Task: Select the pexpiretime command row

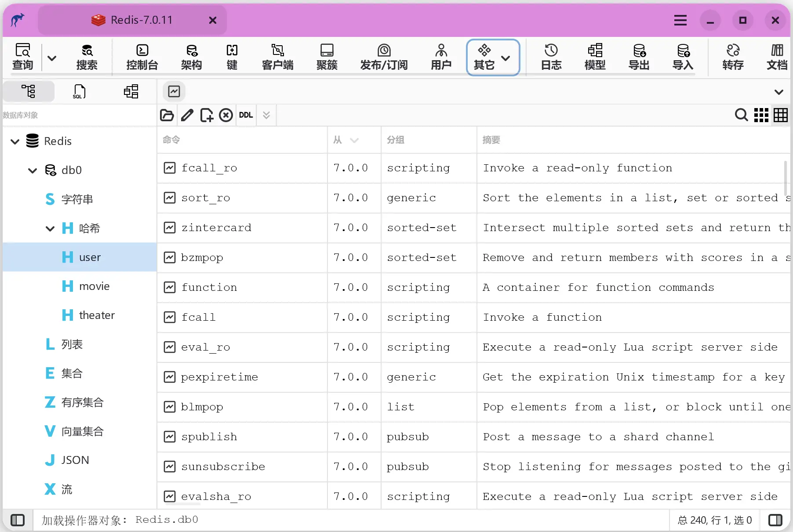Action: pos(473,377)
